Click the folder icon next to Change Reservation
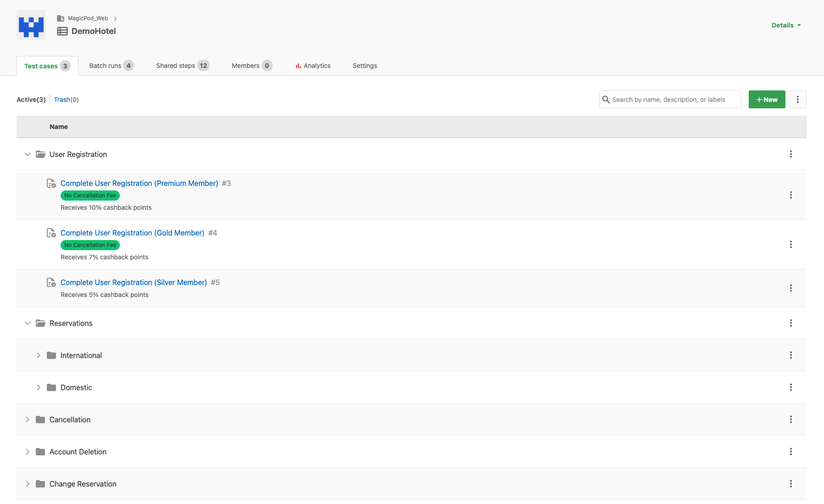 point(40,484)
